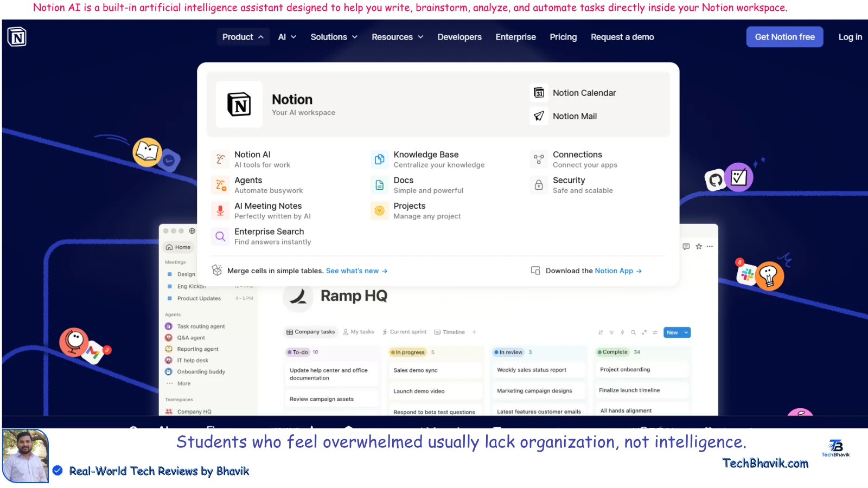Screen dimensions: 868x488
Task: Click the globe icon in the app window
Action: click(x=192, y=230)
